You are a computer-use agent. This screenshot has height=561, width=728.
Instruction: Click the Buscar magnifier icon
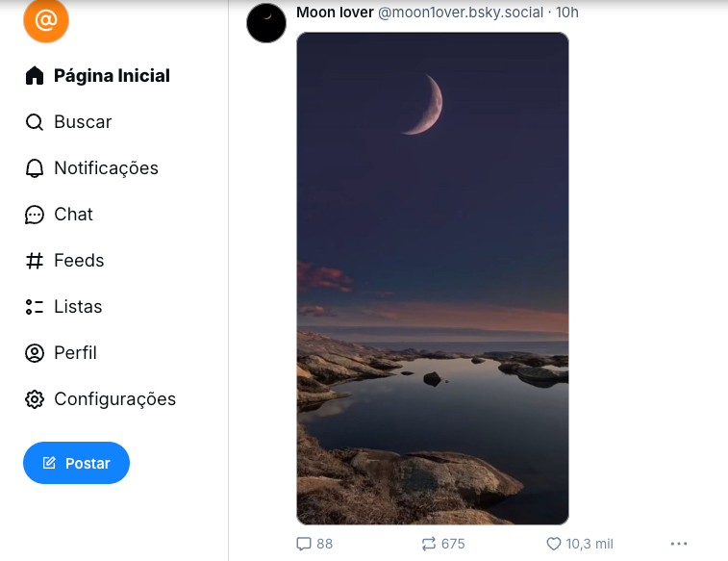tap(35, 122)
